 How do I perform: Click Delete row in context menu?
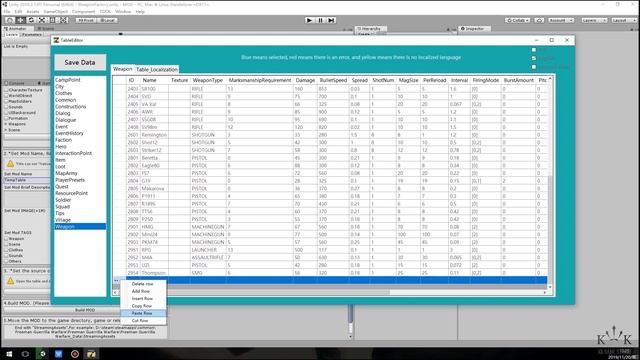[143, 284]
